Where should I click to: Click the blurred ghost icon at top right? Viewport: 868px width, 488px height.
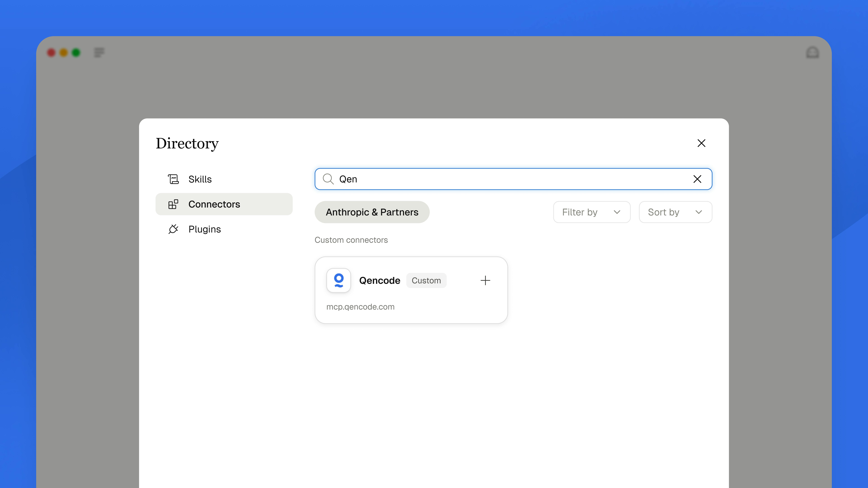click(x=812, y=53)
